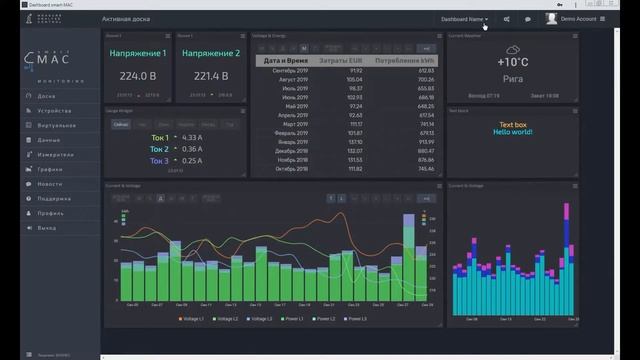
Task: Click the Декабрь 2018 table row
Action: pos(347,151)
